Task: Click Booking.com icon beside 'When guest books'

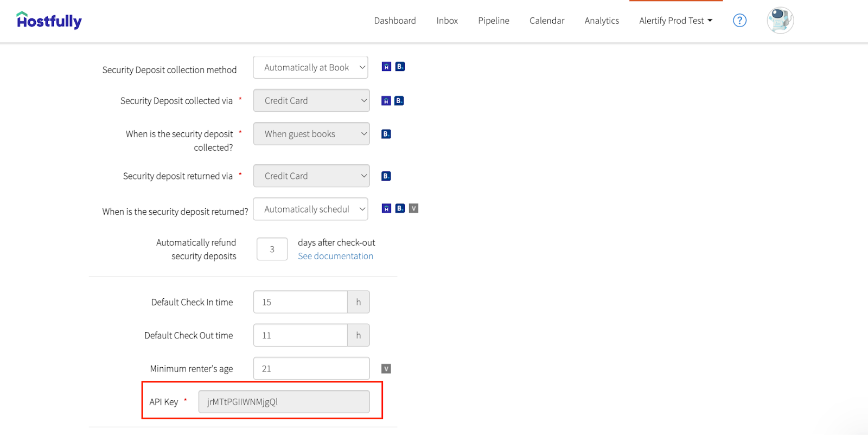Action: pos(386,134)
